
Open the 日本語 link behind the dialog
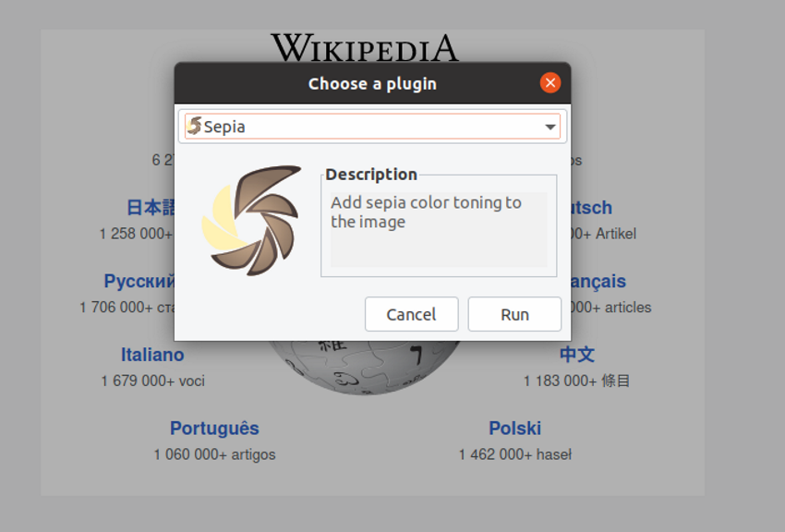(151, 207)
